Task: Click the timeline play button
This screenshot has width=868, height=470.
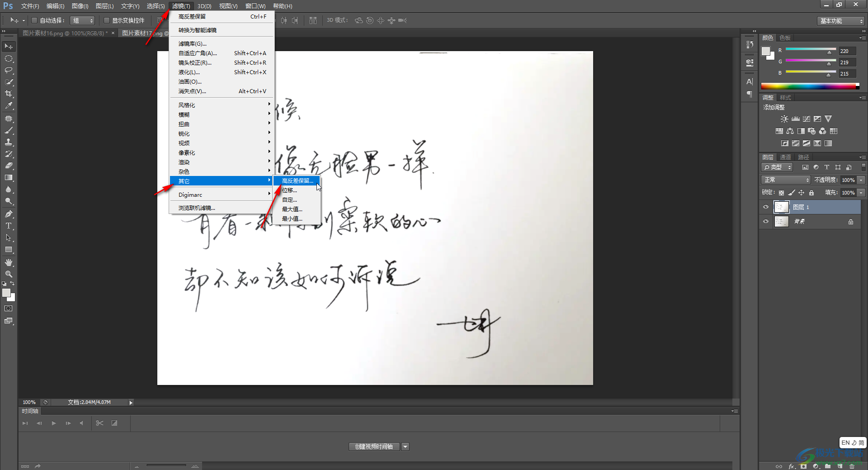Action: tap(54, 423)
